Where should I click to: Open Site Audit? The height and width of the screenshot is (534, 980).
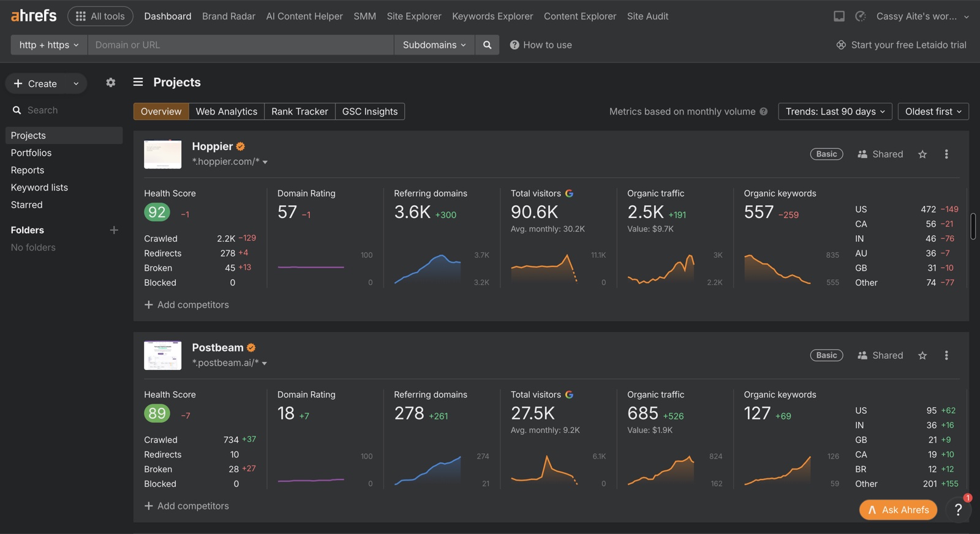click(x=647, y=16)
